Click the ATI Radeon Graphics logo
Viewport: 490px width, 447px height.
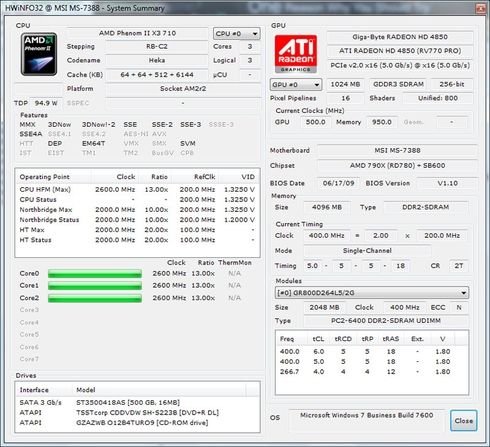(295, 54)
